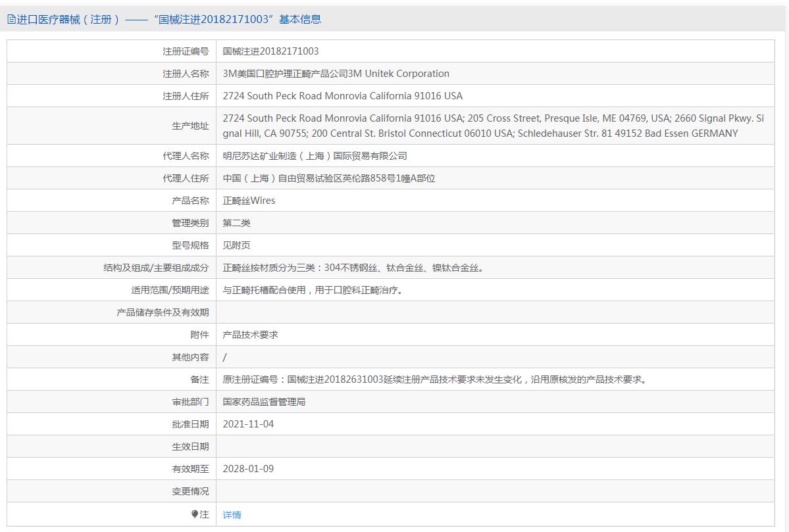Click the 审批部门 label
The image size is (789, 532).
[190, 402]
